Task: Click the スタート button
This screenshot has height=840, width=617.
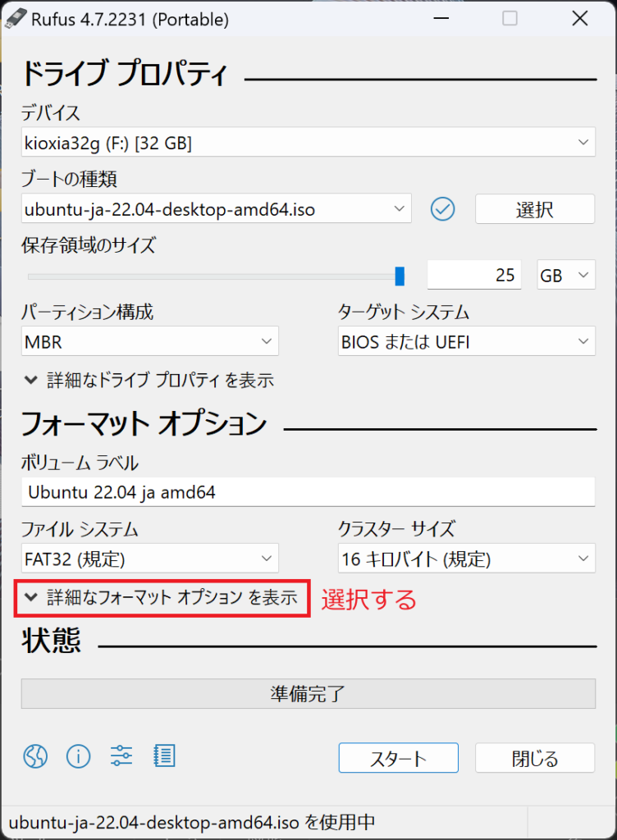Action: 398,757
